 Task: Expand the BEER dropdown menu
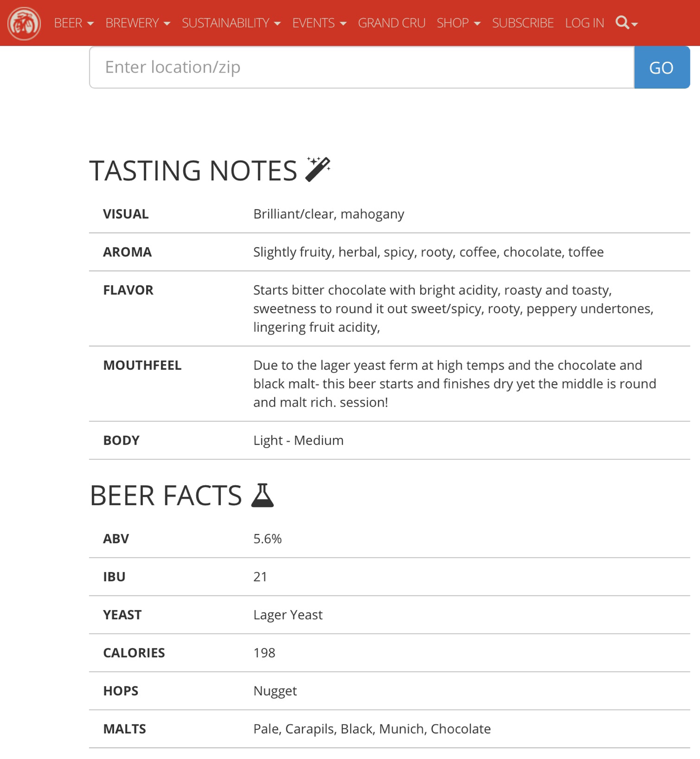(x=74, y=23)
